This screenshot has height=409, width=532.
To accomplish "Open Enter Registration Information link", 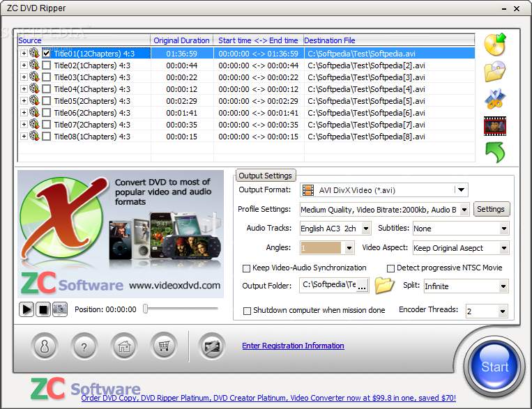I will click(x=293, y=346).
